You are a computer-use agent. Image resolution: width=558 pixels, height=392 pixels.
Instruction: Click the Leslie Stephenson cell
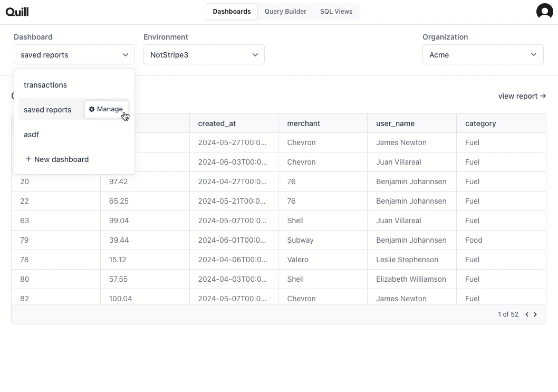[412, 260]
